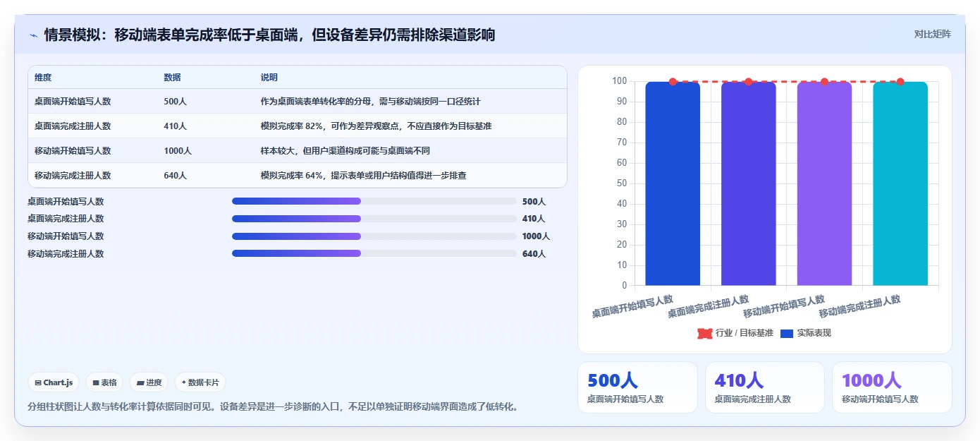The width and height of the screenshot is (980, 441).
Task: Click the red 行业 / 目标基准 legend swatch
Action: [705, 333]
